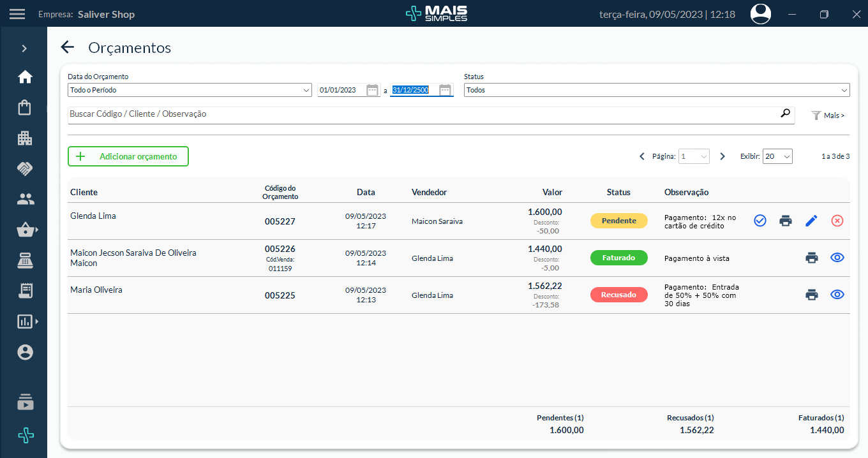Viewport: 868px width, 458px height.
Task: Select the Data column header
Action: click(x=366, y=192)
